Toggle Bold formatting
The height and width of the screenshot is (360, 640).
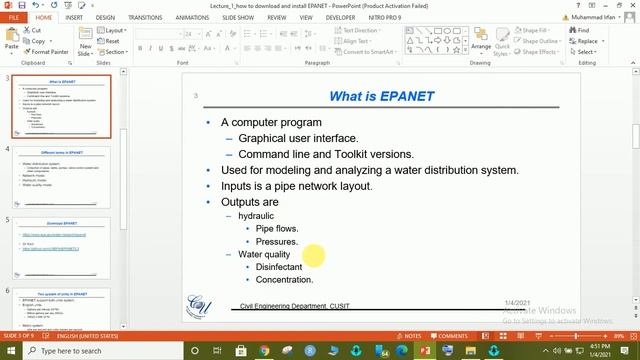(140, 49)
